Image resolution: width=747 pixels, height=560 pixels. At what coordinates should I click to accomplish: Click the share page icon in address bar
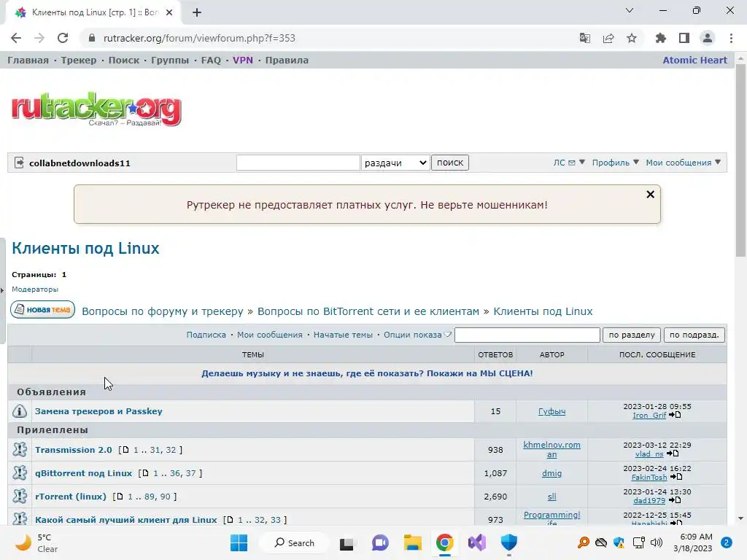click(608, 38)
